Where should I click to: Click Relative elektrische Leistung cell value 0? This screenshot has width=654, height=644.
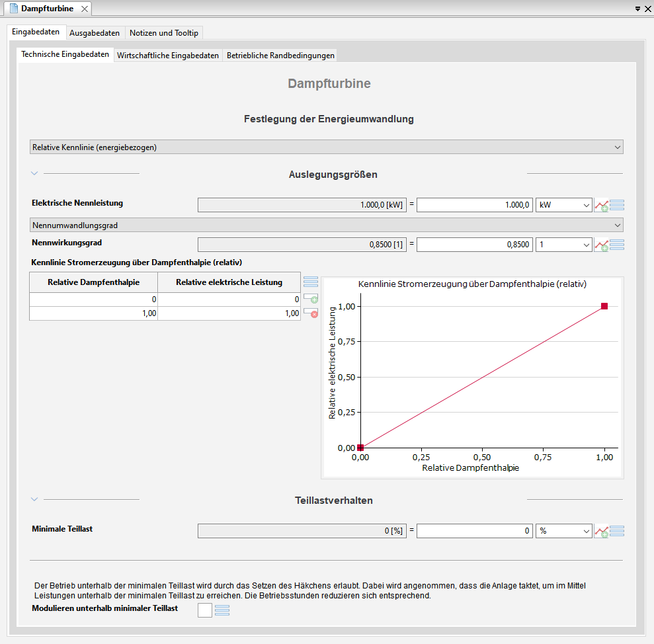click(229, 300)
